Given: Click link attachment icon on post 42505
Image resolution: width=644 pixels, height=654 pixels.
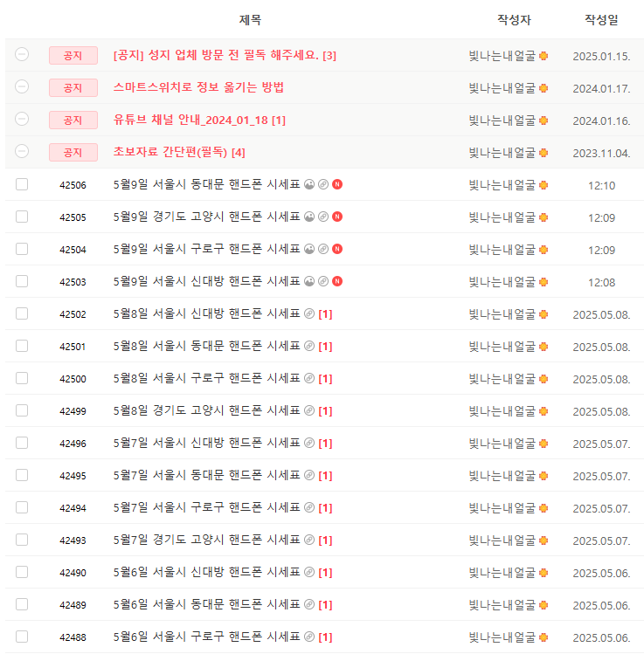Looking at the screenshot, I should 323,217.
